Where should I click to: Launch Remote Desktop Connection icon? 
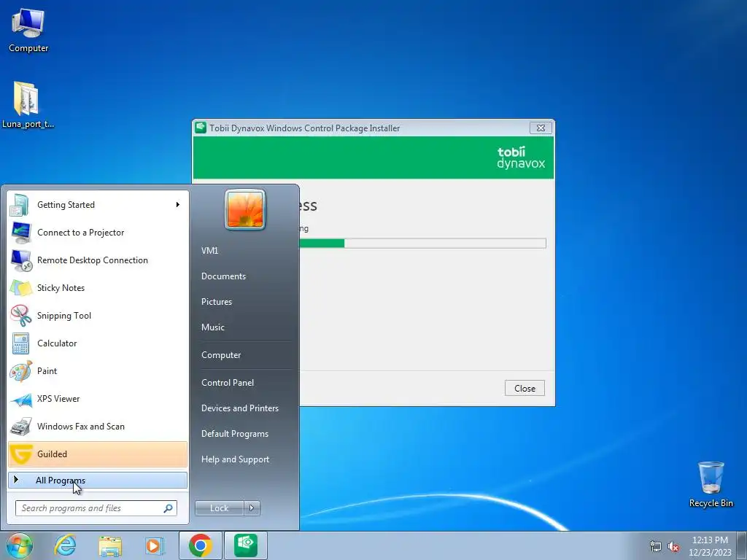click(20, 260)
